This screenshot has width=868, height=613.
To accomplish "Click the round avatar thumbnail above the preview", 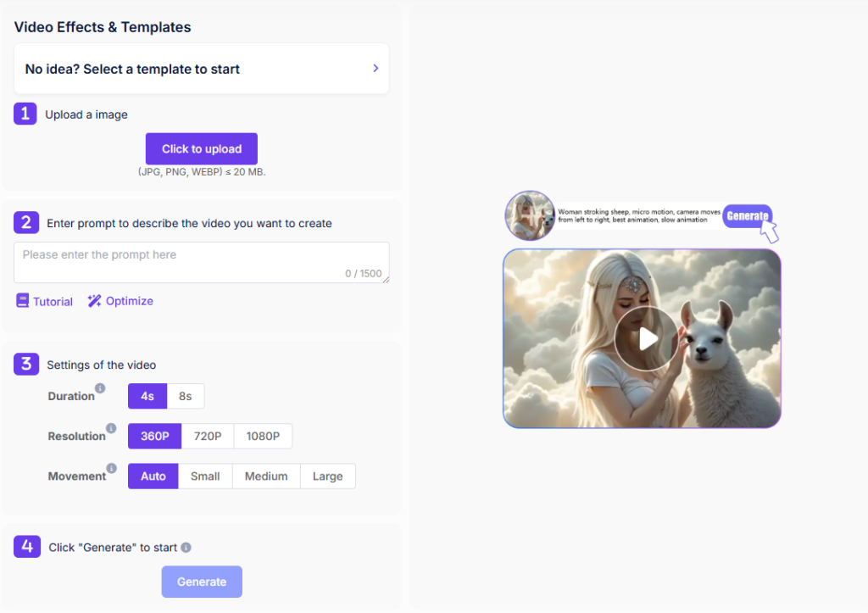I will [530, 215].
